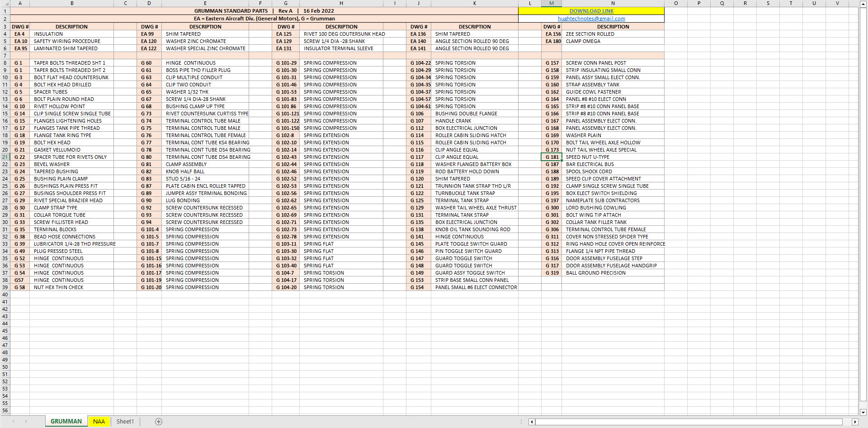Click the hughtechnotes@gmail.com email link

[x=591, y=19]
